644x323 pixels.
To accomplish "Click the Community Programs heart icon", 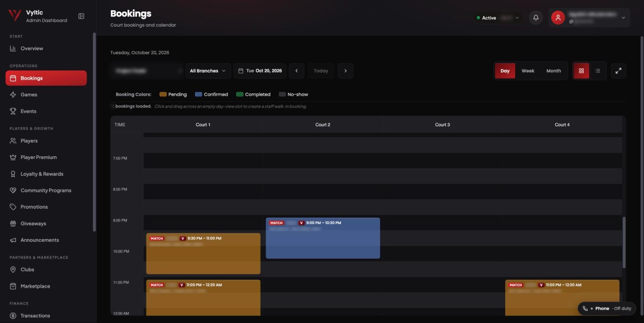I will pyautogui.click(x=13, y=190).
